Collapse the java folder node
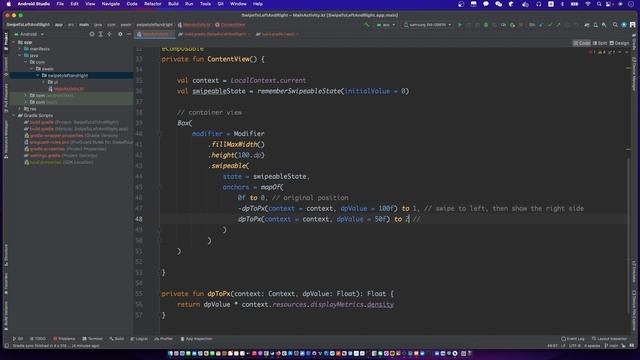This screenshot has height=360, width=640. click(20, 56)
